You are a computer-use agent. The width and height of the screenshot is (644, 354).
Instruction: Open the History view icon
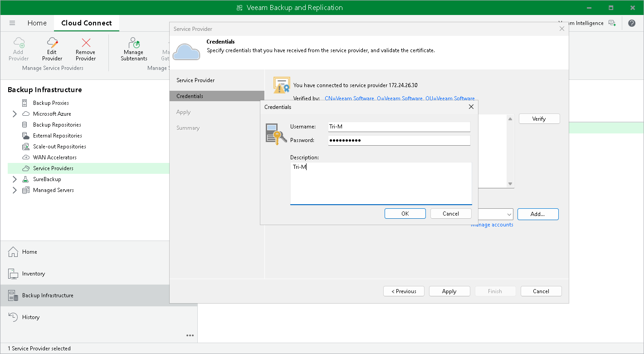click(x=13, y=317)
